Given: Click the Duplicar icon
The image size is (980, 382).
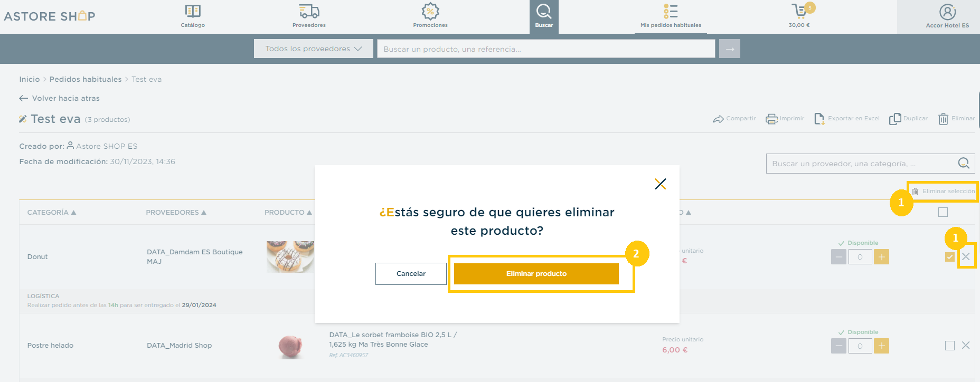Looking at the screenshot, I should (x=895, y=119).
